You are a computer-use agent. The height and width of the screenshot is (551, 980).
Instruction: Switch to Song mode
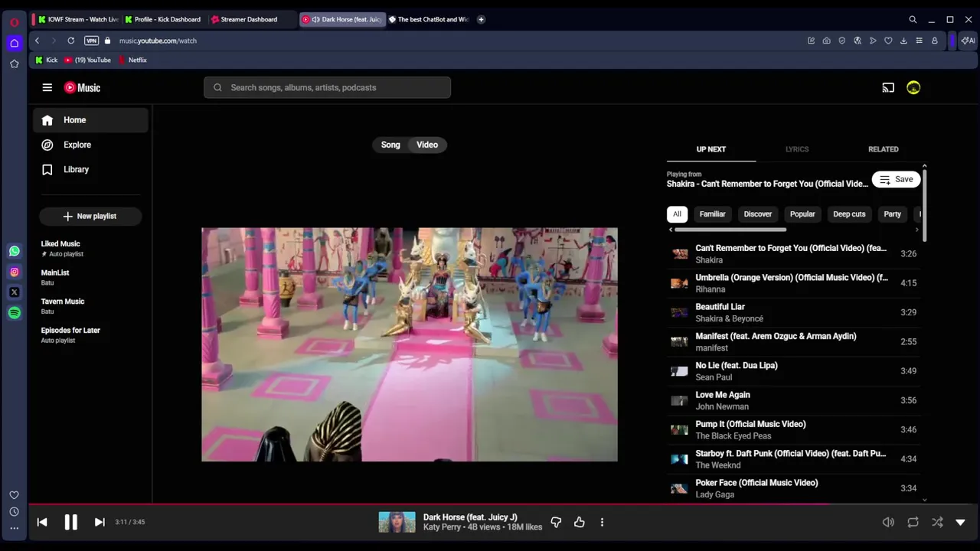tap(390, 145)
